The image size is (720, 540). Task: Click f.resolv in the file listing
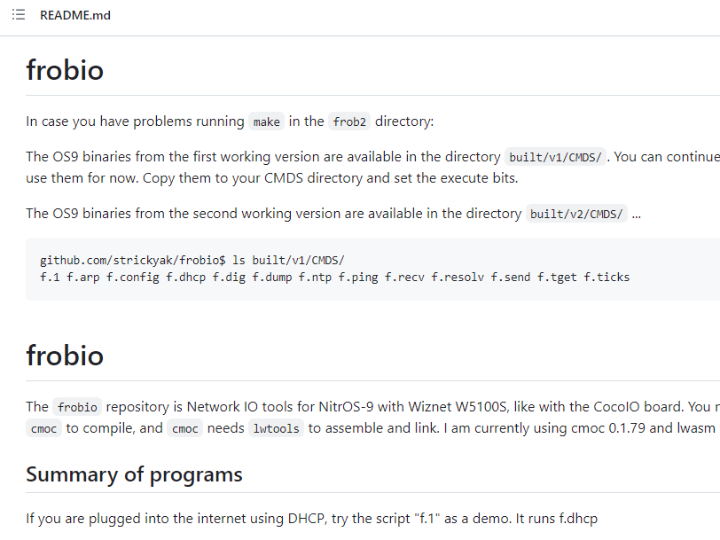click(457, 277)
